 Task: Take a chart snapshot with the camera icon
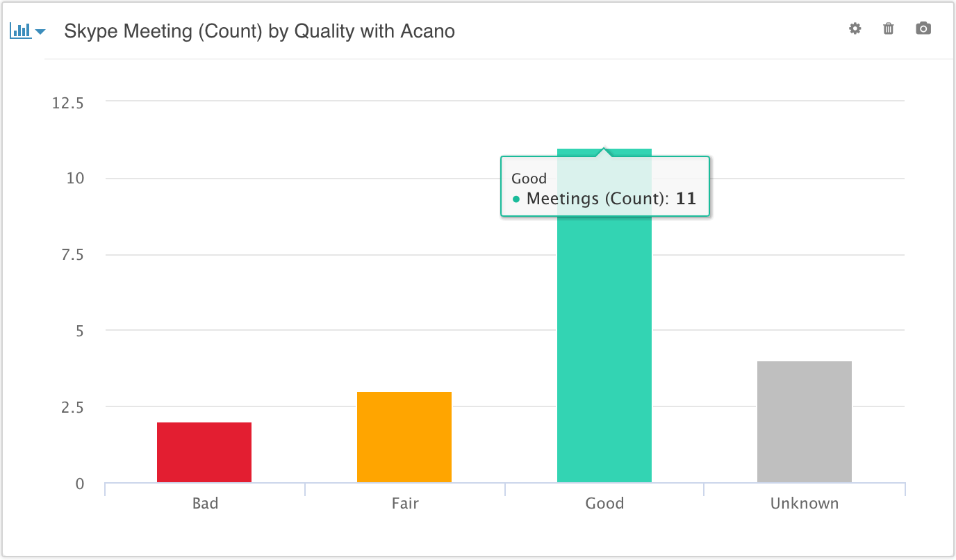pyautogui.click(x=923, y=28)
